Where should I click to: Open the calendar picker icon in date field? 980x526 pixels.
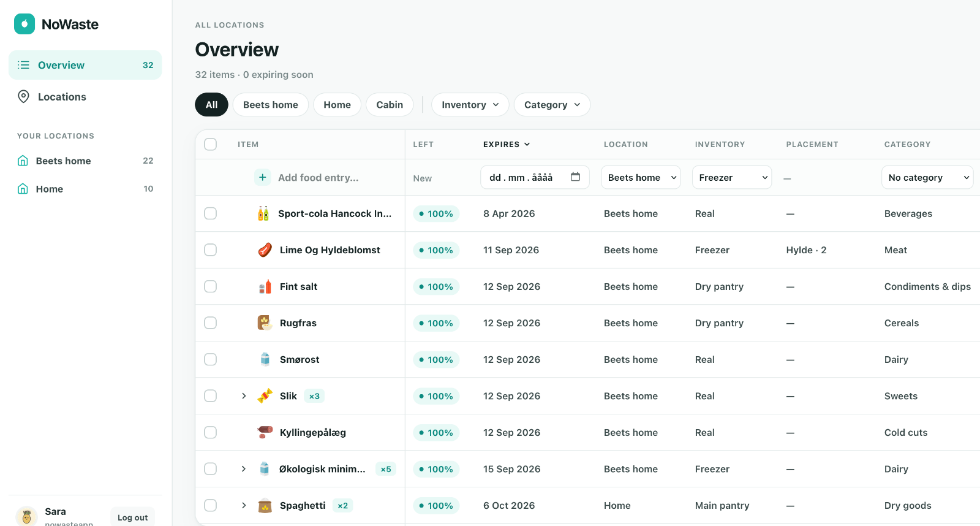tap(575, 177)
